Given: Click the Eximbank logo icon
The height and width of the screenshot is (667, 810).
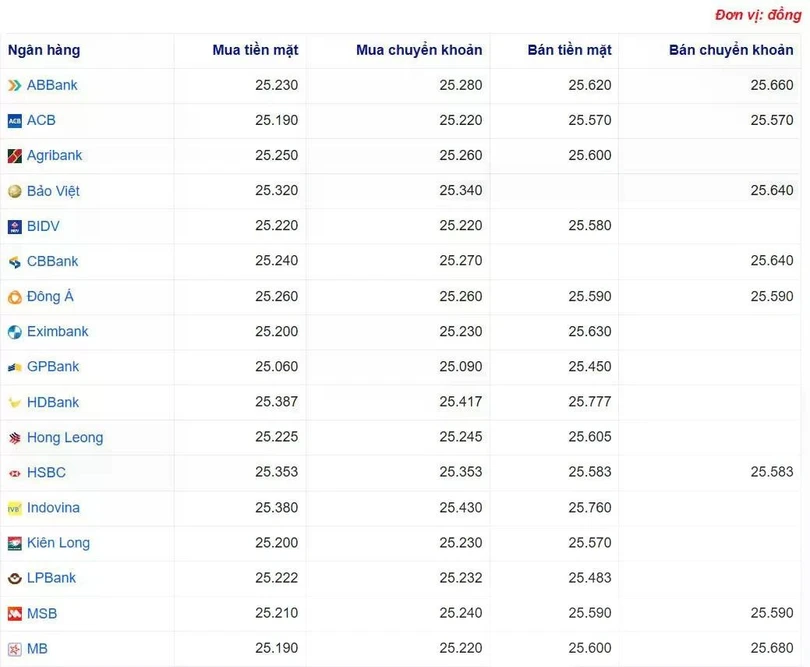Looking at the screenshot, I should coord(14,332).
